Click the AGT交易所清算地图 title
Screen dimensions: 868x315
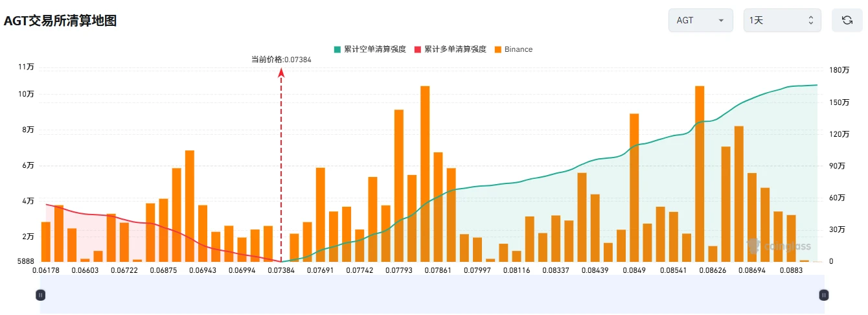pyautogui.click(x=60, y=21)
